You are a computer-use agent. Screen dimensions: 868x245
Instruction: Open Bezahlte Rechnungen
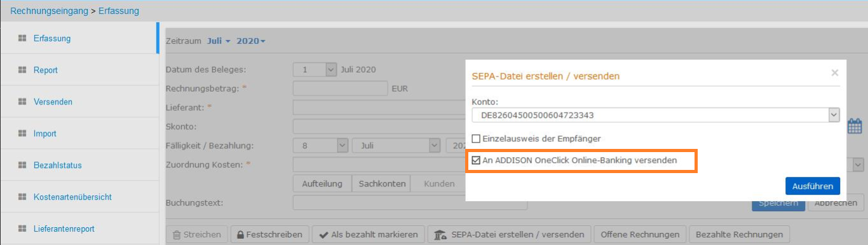(740, 234)
